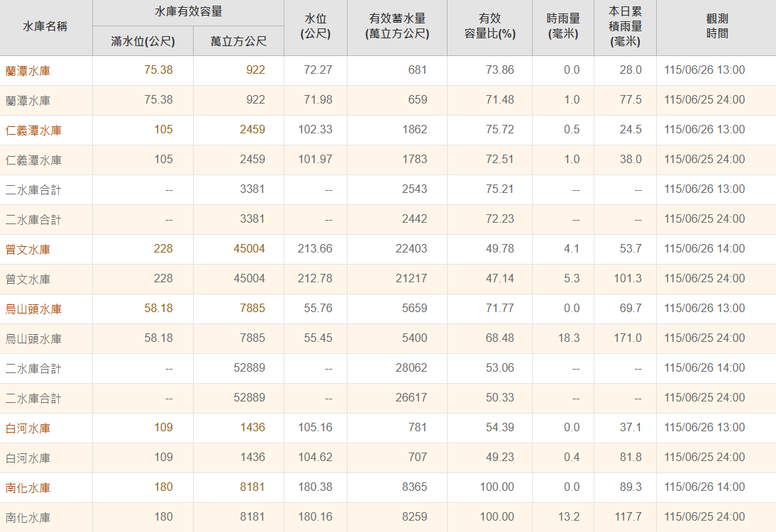Select capacity ratio 53.06

point(500,367)
